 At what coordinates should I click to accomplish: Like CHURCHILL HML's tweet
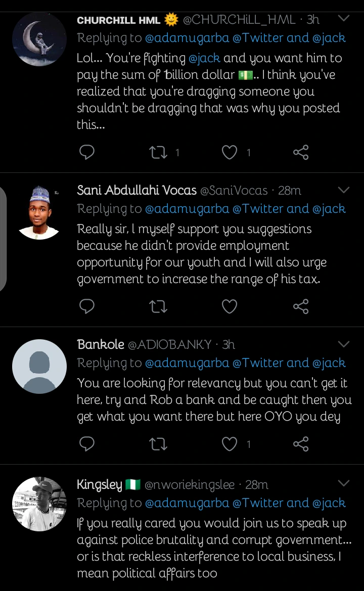(230, 152)
